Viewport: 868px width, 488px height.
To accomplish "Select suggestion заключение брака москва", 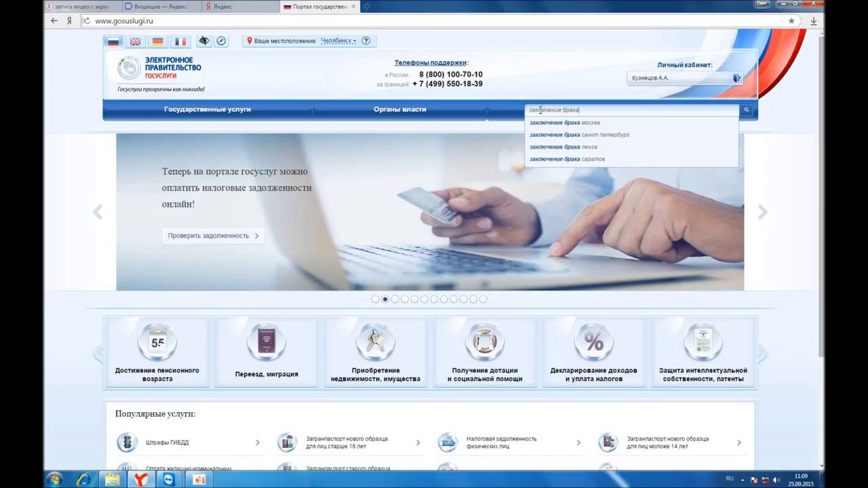I will pos(631,123).
